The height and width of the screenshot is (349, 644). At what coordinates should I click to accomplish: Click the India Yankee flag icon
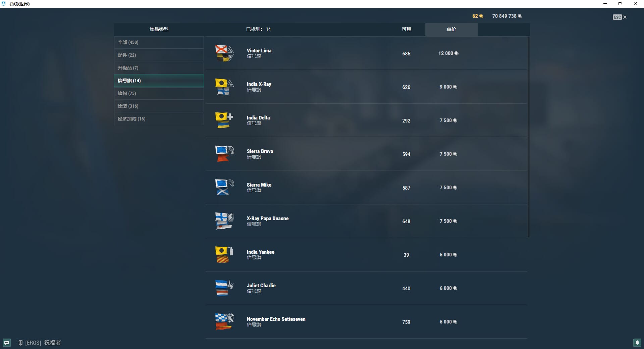click(x=224, y=255)
